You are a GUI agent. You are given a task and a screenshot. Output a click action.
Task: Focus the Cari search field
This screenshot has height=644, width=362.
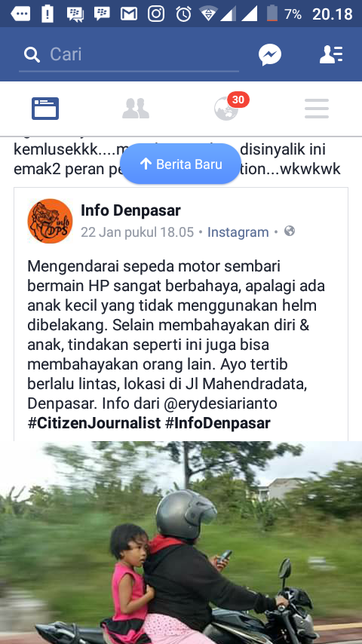click(x=129, y=56)
